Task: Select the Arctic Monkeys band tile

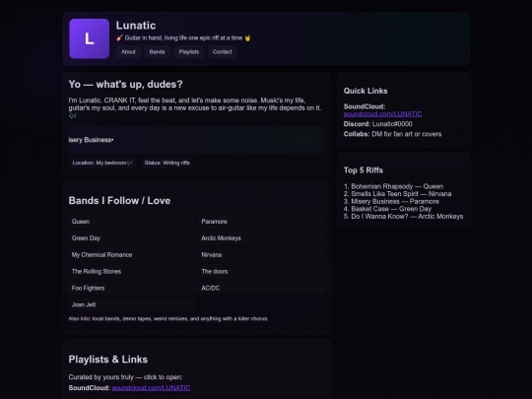Action: tap(261, 238)
